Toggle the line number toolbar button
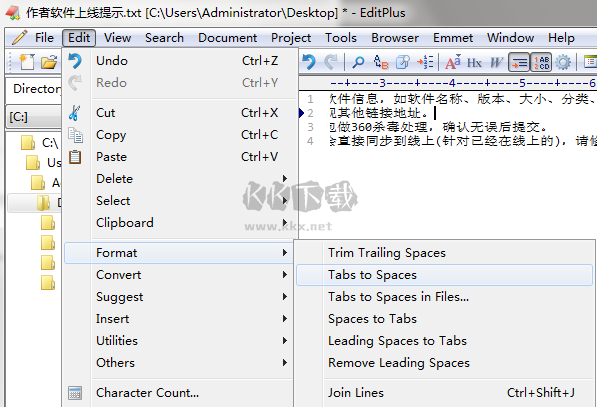 click(x=541, y=62)
